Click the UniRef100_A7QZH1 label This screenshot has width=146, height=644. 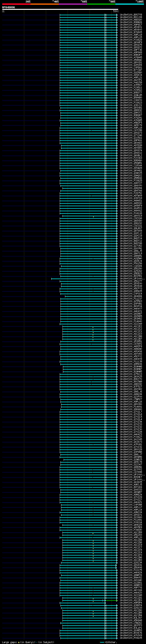131,118
